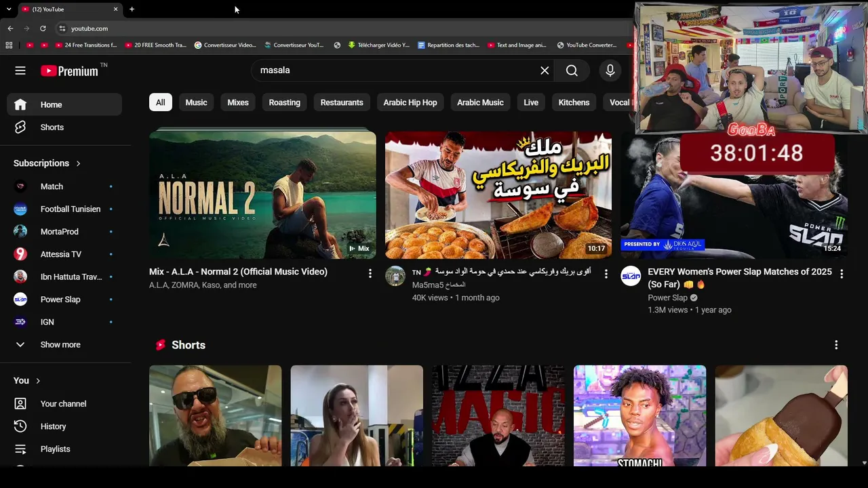Open the Shorts shelf options menu
868x488 pixels.
point(836,345)
